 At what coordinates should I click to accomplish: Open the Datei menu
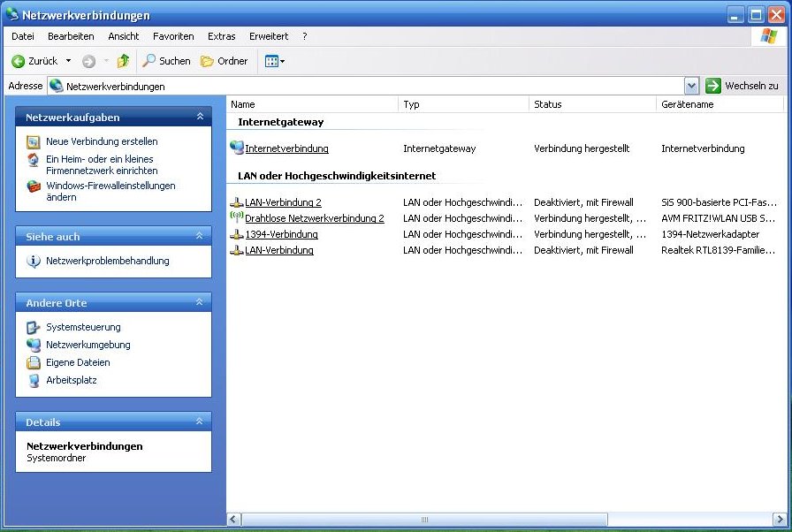pyautogui.click(x=23, y=36)
